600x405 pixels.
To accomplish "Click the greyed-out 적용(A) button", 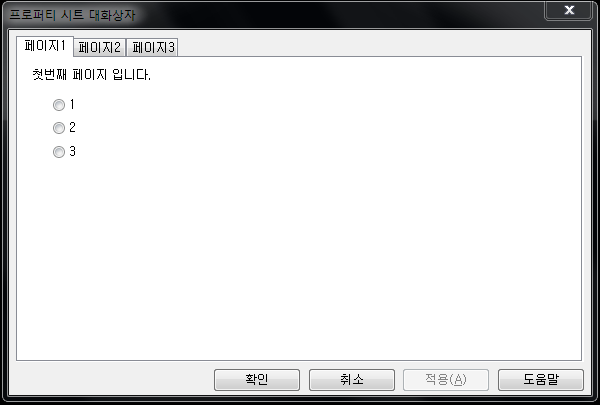I will [446, 380].
